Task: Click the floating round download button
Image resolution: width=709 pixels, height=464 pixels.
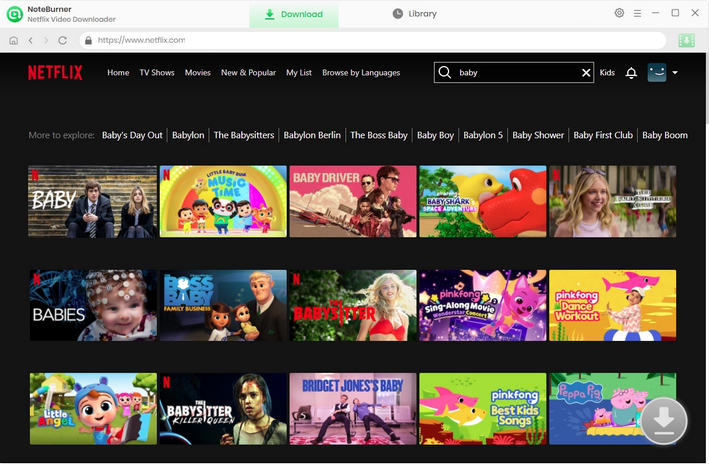Action: pyautogui.click(x=663, y=421)
